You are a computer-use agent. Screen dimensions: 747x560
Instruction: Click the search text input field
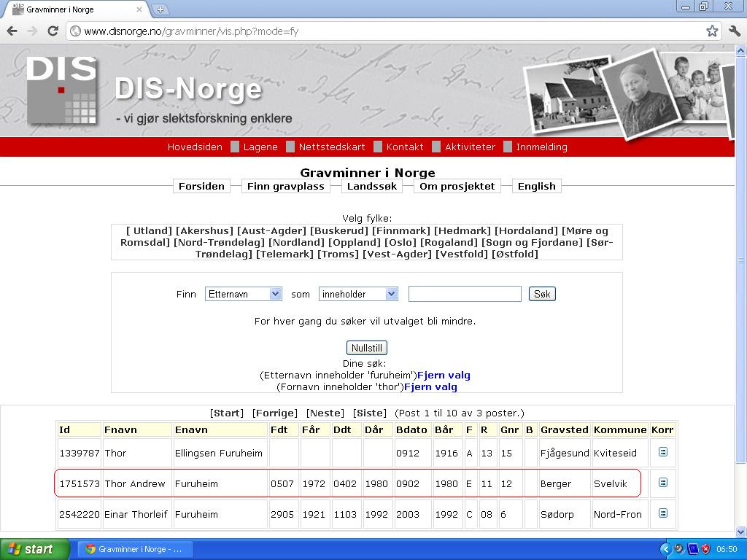click(x=465, y=294)
